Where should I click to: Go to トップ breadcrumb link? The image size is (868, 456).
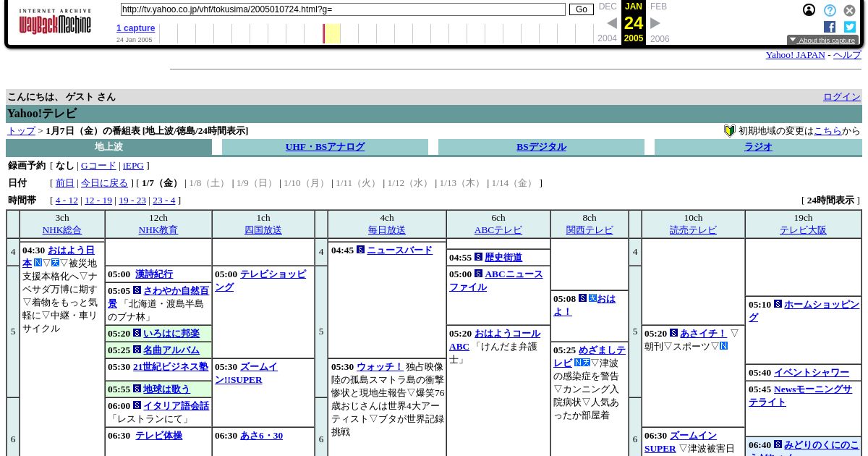pos(21,131)
